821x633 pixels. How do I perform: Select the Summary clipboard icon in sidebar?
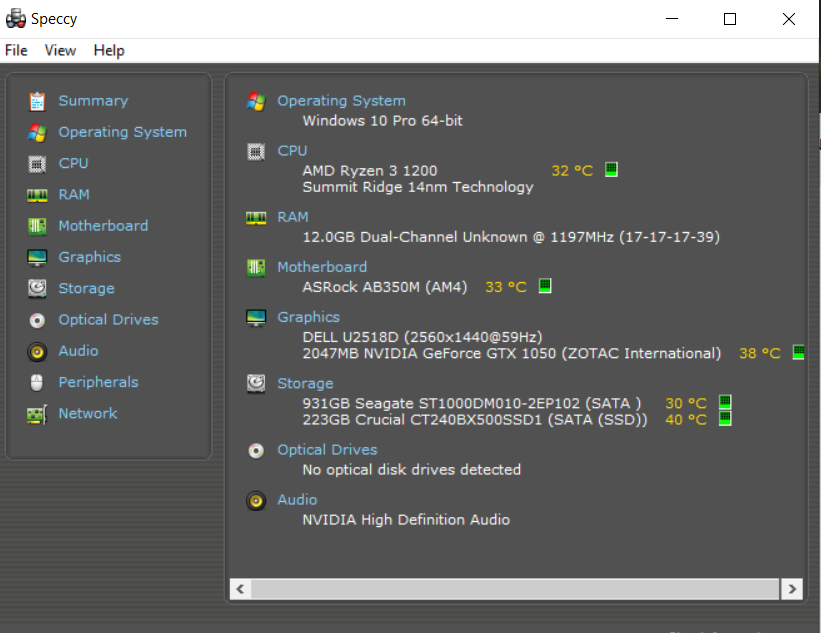[37, 101]
